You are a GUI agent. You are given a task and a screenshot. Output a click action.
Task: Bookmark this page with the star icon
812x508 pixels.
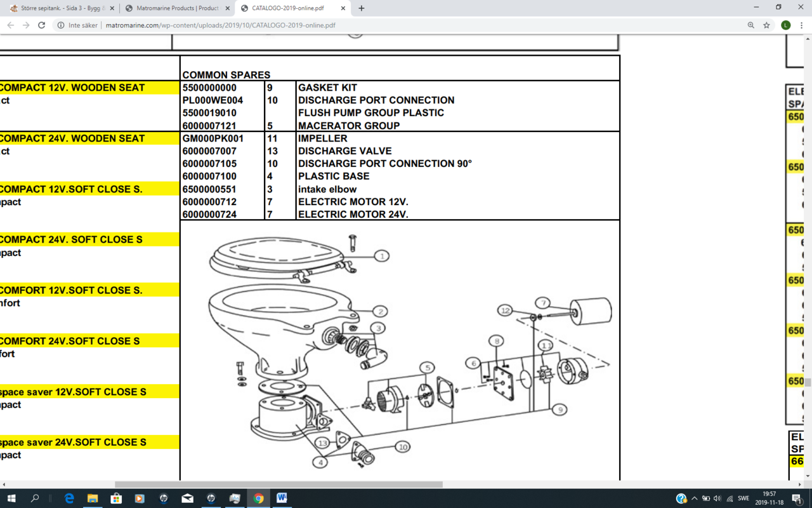coord(766,25)
